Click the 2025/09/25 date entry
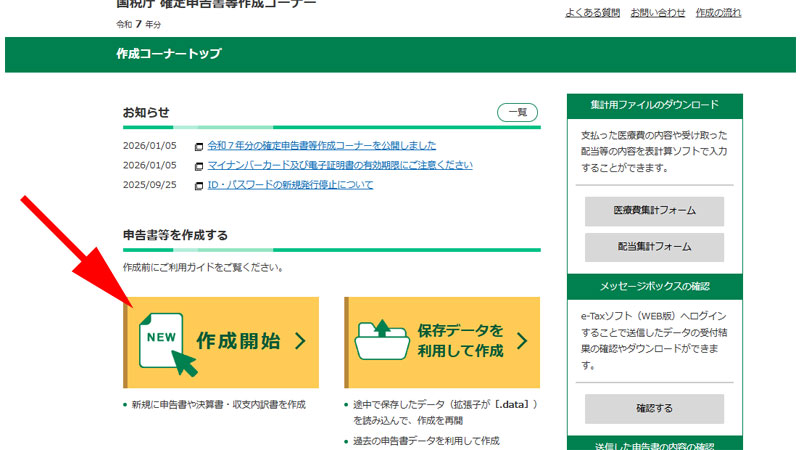 click(x=149, y=185)
